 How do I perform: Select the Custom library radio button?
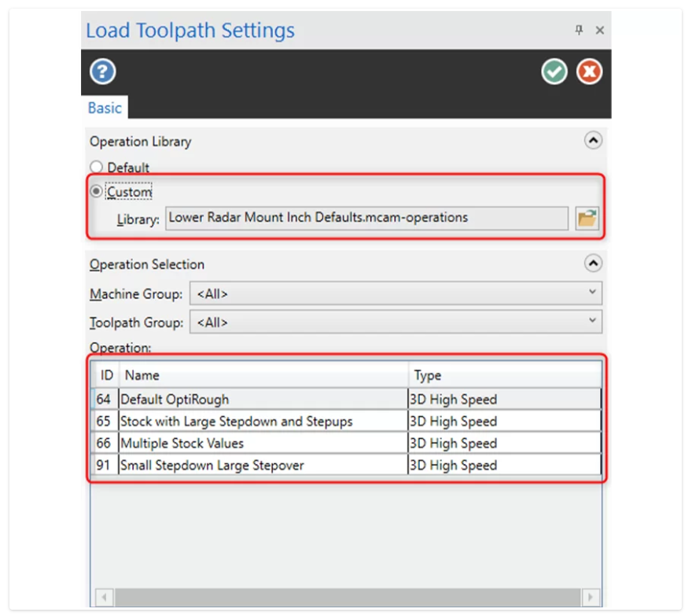(x=96, y=191)
